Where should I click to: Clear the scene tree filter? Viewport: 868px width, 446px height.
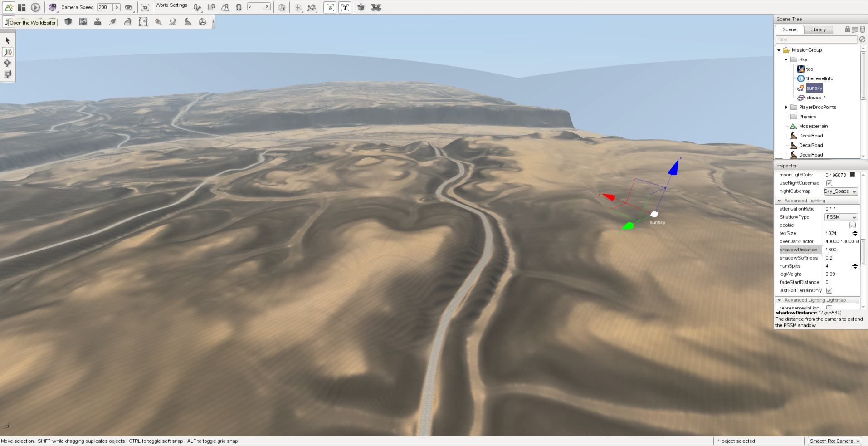click(862, 39)
